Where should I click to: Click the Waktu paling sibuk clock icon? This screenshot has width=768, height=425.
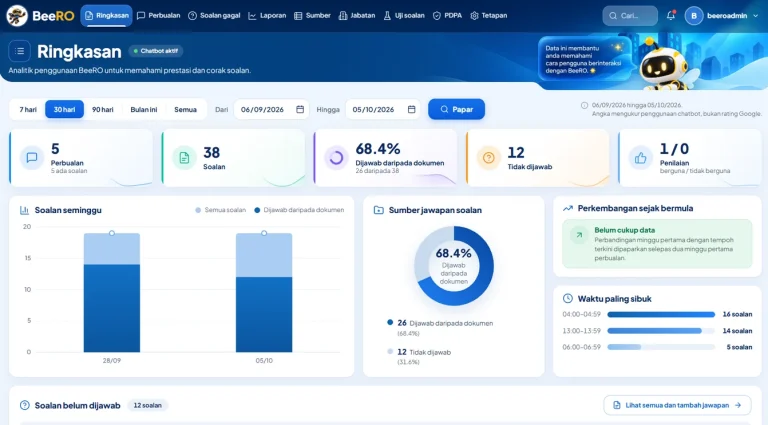[568, 298]
